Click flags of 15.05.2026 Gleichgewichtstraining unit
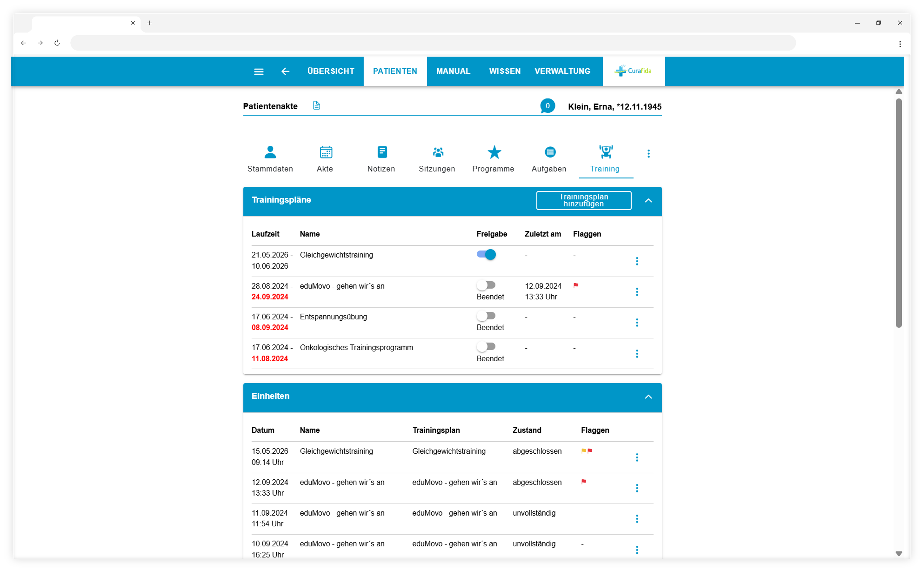 click(587, 451)
